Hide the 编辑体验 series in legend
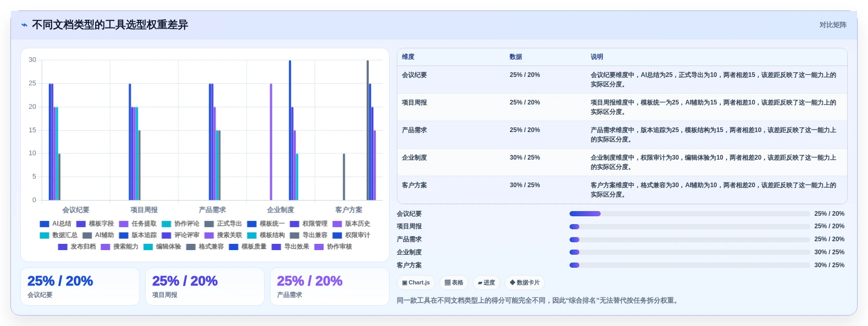This screenshot has width=868, height=326. (x=162, y=247)
